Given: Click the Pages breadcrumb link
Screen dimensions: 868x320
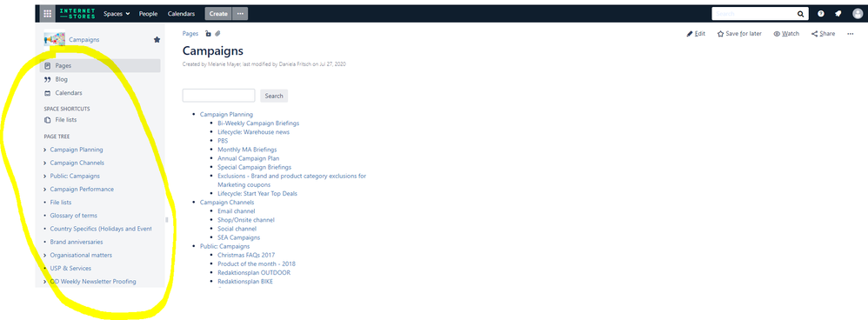Looking at the screenshot, I should tap(190, 34).
